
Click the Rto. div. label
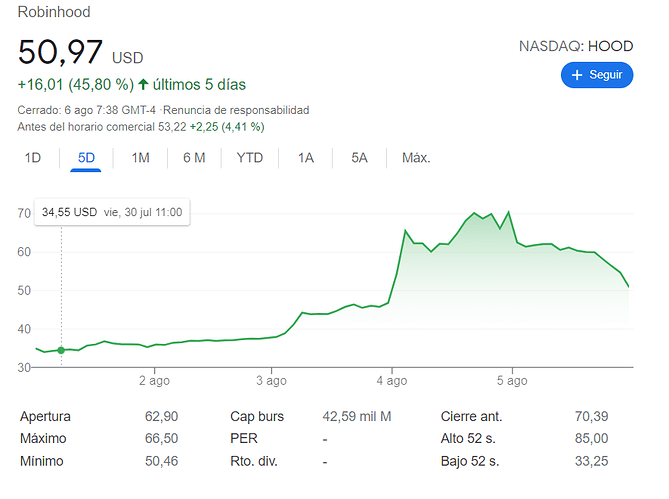point(254,461)
